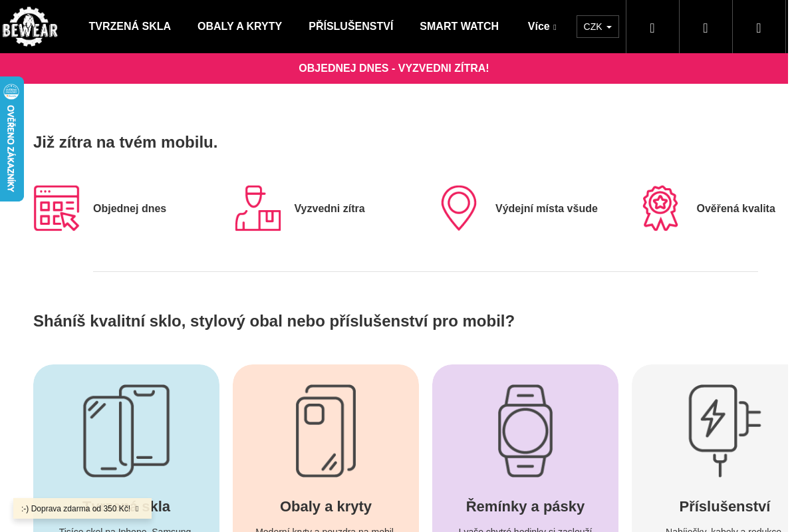The width and height of the screenshot is (798, 532).
Task: Select the Příslušenství charger icon
Action: click(725, 431)
